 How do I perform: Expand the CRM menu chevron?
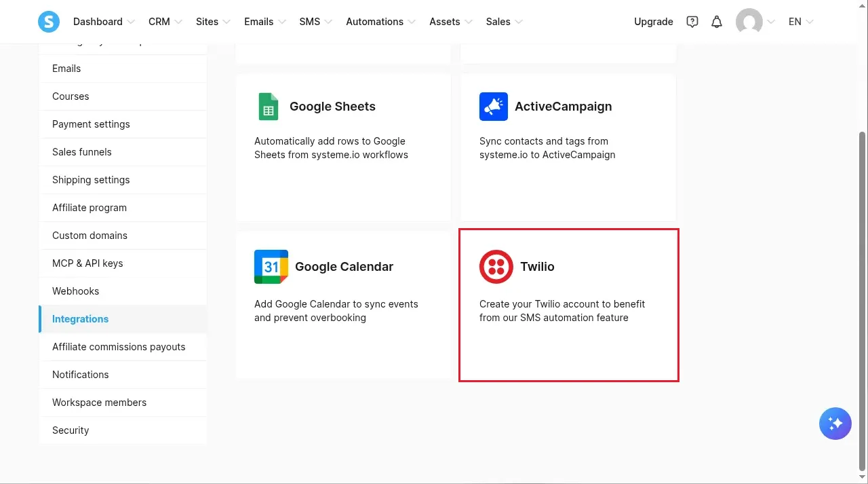point(178,22)
